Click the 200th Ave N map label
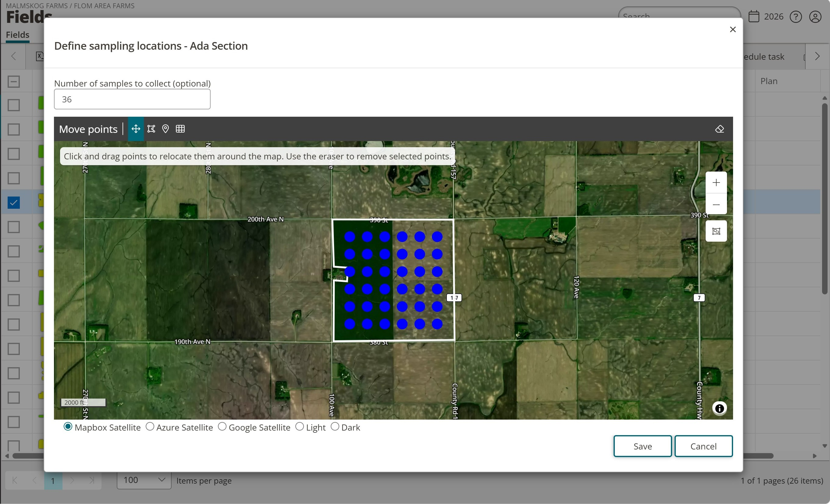830x504 pixels. tap(265, 219)
